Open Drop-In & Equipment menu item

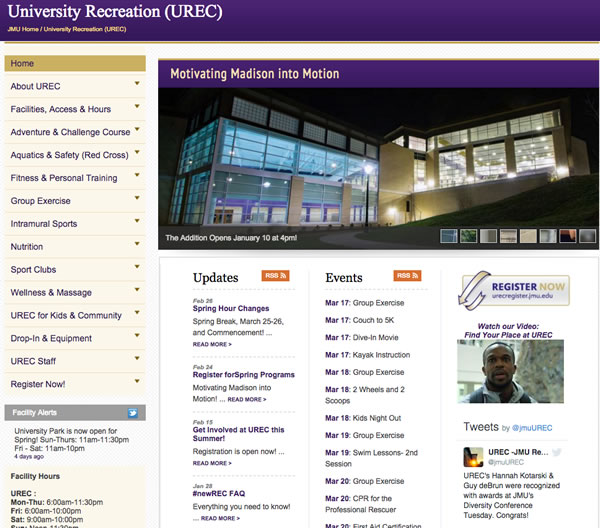coord(75,339)
